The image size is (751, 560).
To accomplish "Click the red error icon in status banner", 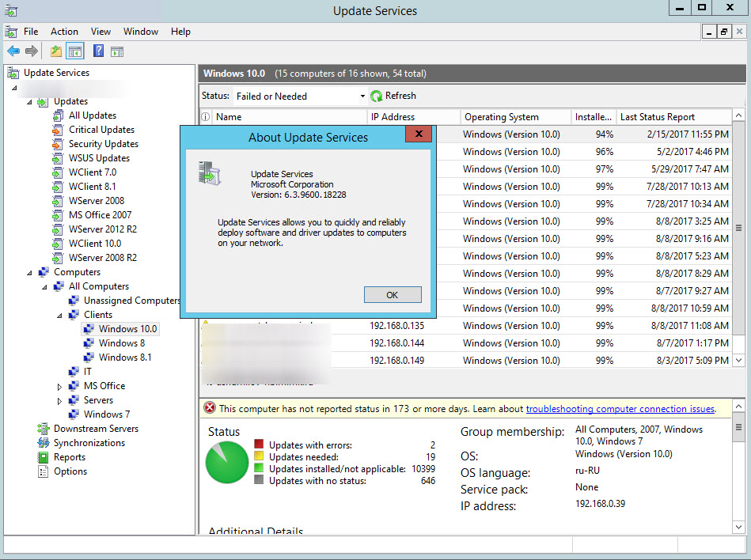I will point(210,408).
